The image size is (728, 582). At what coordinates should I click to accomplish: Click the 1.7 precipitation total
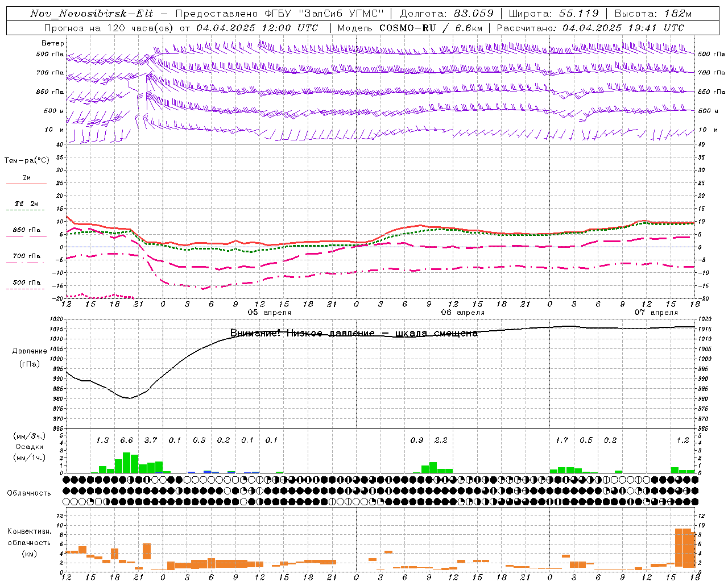pos(562,440)
